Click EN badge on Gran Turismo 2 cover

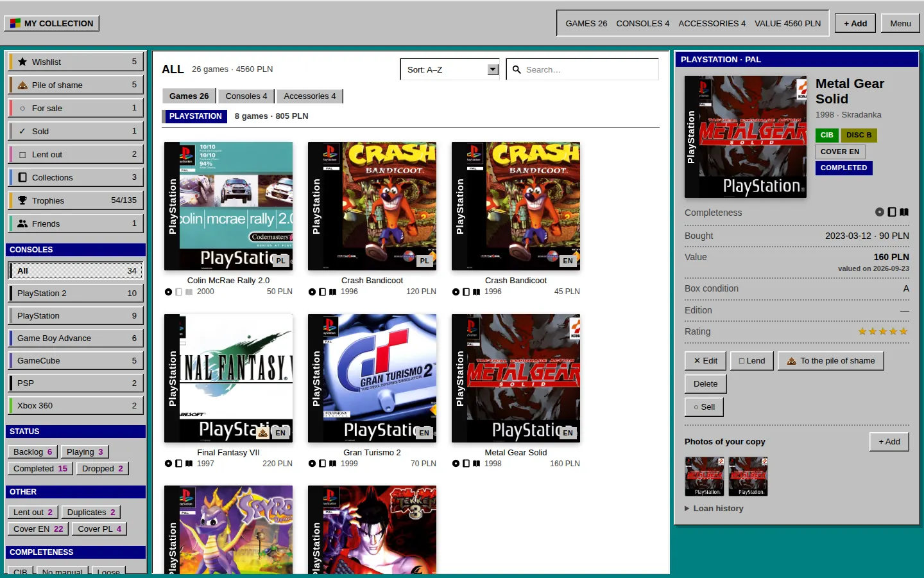tap(424, 433)
